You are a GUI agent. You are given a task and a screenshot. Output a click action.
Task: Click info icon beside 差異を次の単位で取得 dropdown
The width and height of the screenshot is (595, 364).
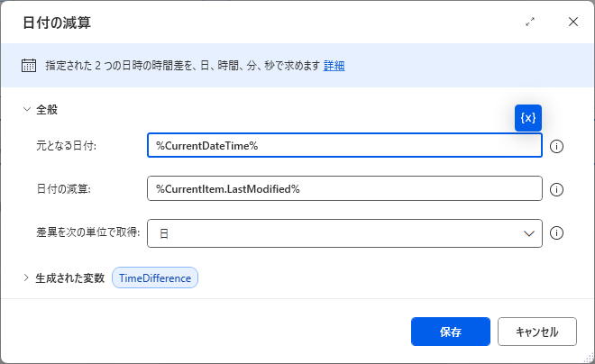pos(556,232)
